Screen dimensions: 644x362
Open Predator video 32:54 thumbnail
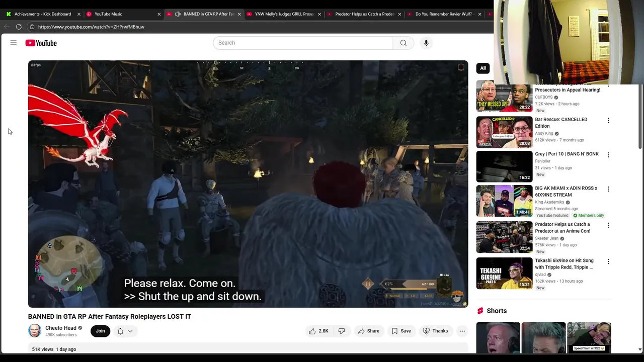click(x=504, y=237)
